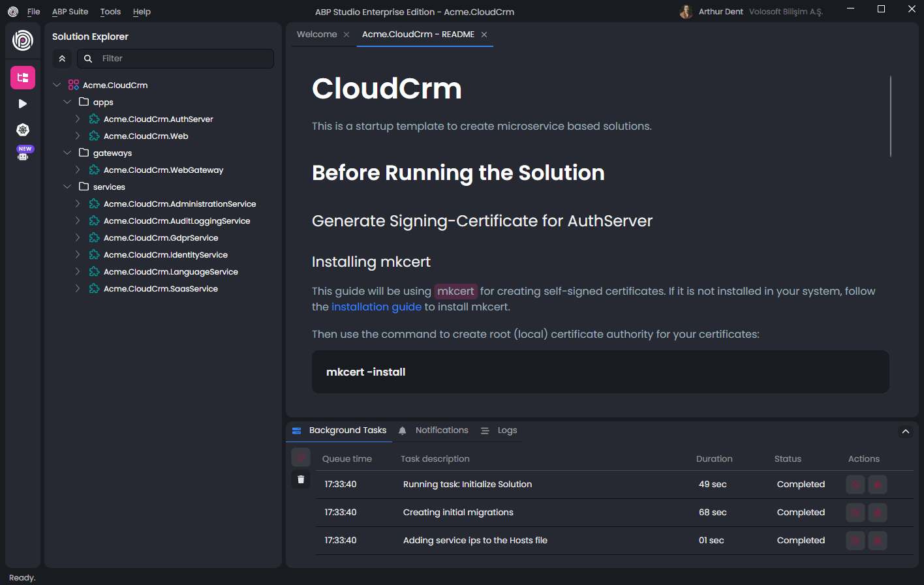Clear background tasks with the trash icon
Viewport: 924px width, 585px height.
coord(300,479)
